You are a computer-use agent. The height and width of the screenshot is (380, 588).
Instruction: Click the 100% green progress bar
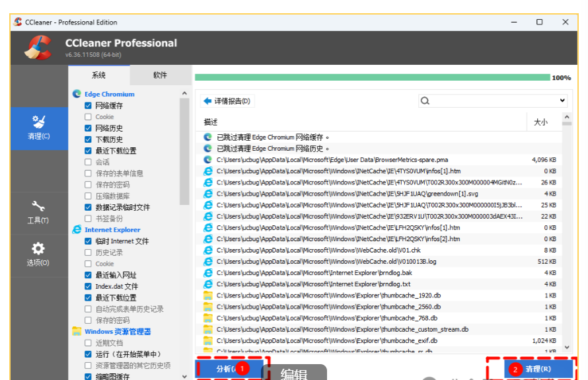[373, 77]
